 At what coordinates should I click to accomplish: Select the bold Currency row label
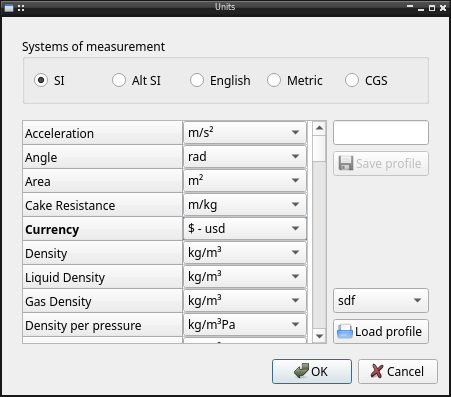[102, 229]
